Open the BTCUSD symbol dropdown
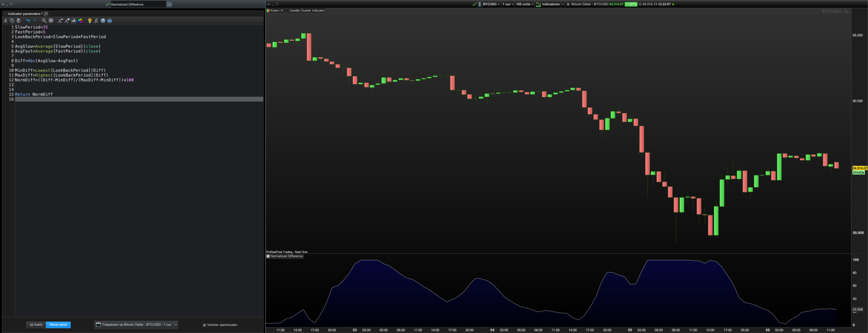The height and width of the screenshot is (333, 868). click(x=491, y=4)
